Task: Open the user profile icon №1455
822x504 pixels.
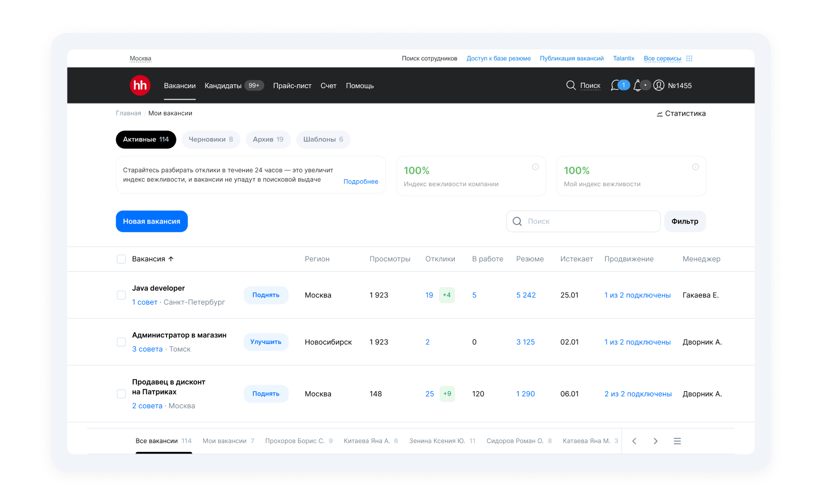Action: click(x=659, y=85)
